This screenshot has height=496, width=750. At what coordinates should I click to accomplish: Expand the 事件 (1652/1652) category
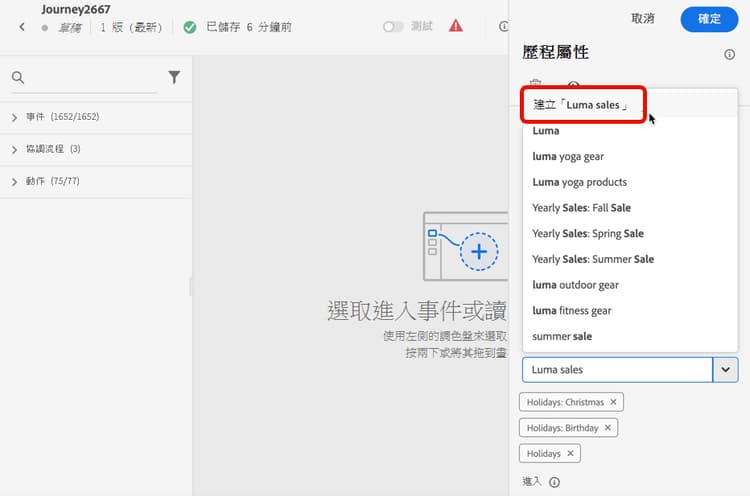point(96,117)
